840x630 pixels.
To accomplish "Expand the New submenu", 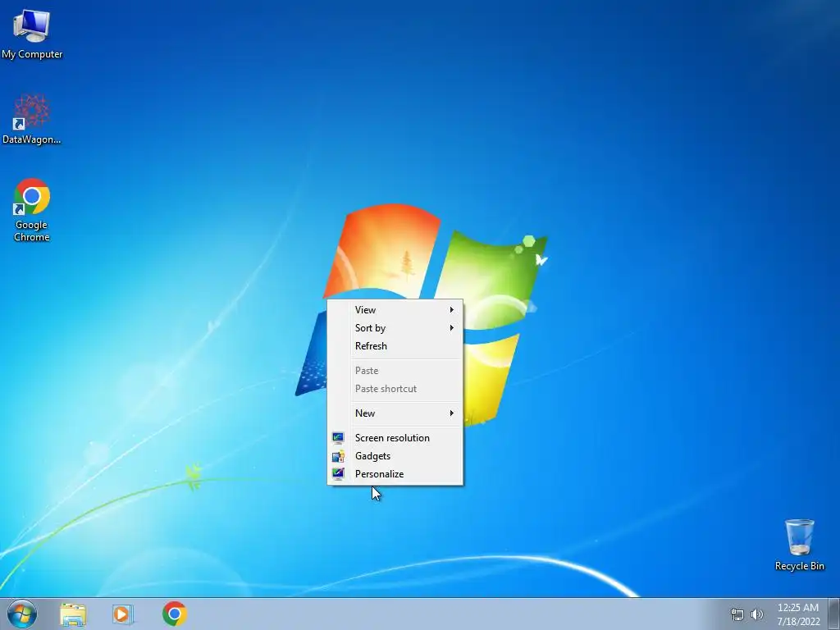I will [395, 413].
